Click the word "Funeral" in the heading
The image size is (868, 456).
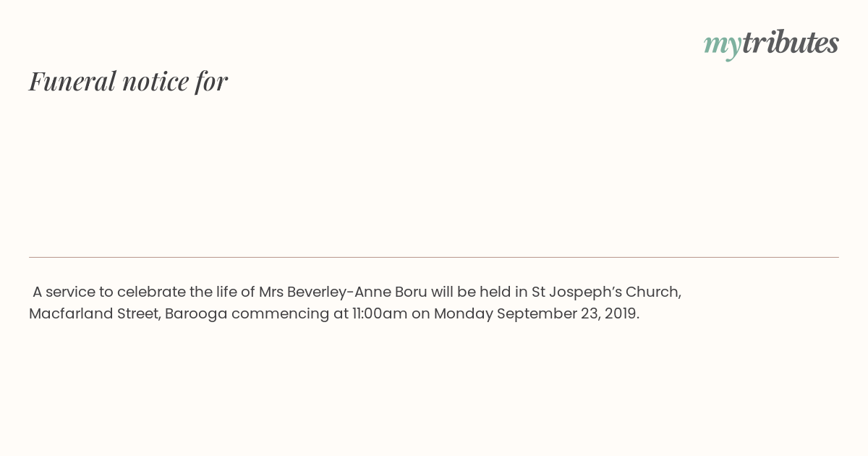72,81
